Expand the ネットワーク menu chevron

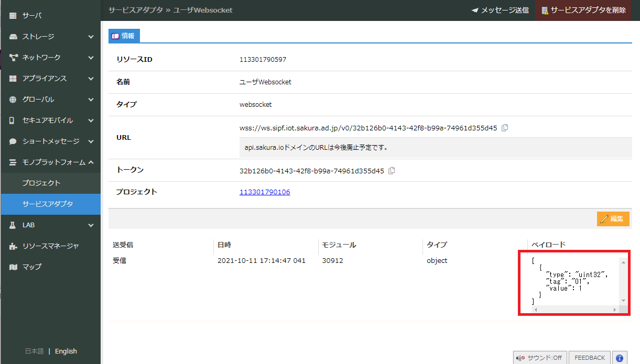tap(91, 58)
